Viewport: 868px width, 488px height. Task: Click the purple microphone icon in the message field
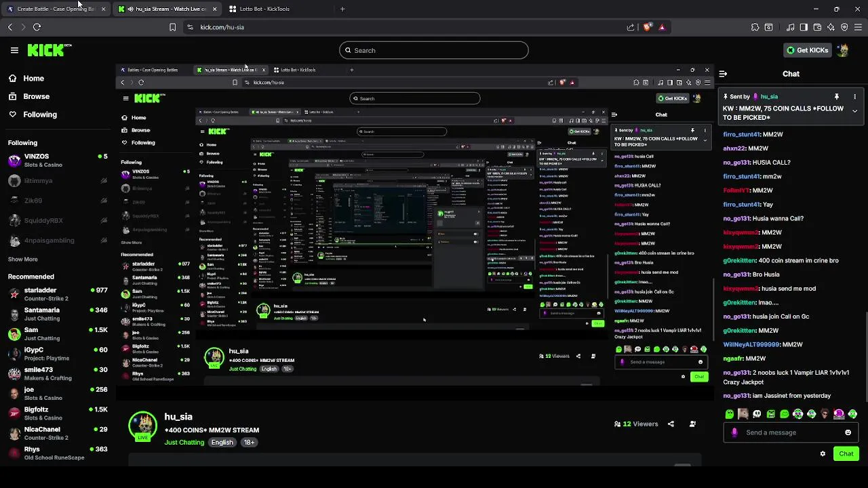(x=734, y=432)
